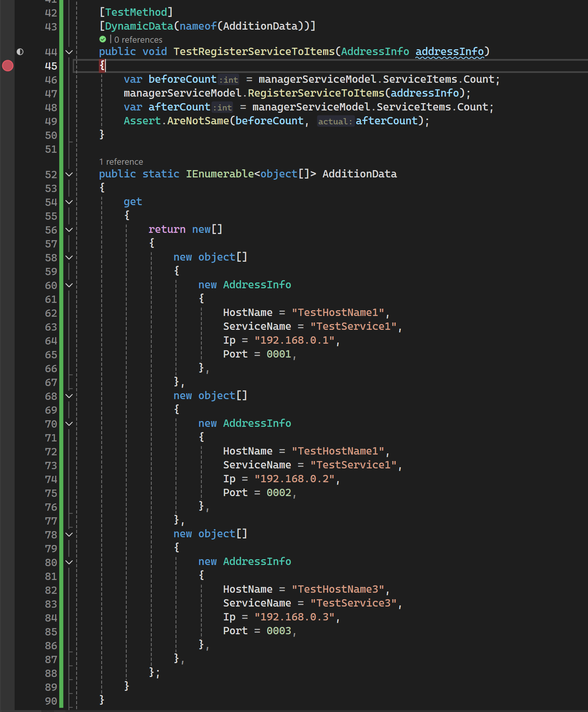Open the '1 reference' CodeLens link above AdditionData
Image resolution: width=588 pixels, height=712 pixels.
pos(121,162)
